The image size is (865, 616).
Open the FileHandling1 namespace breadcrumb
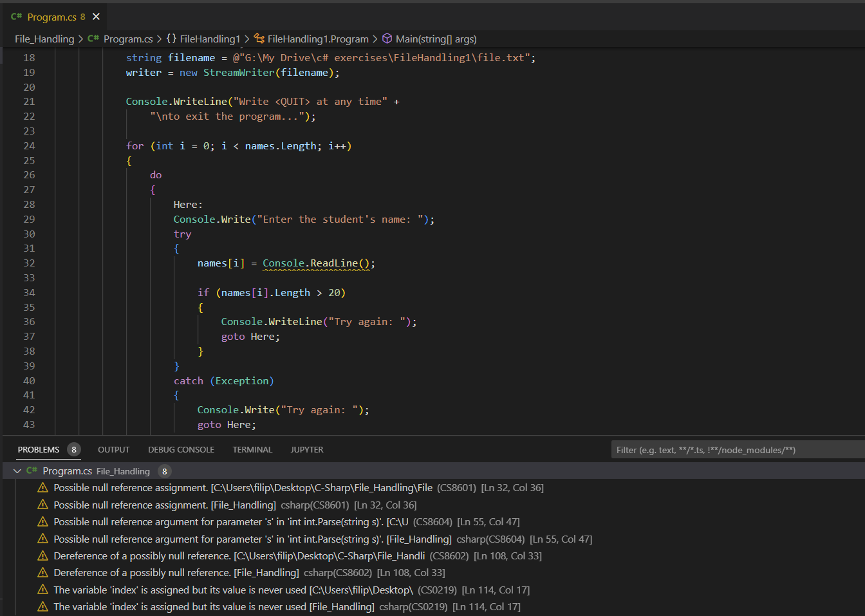pos(210,39)
